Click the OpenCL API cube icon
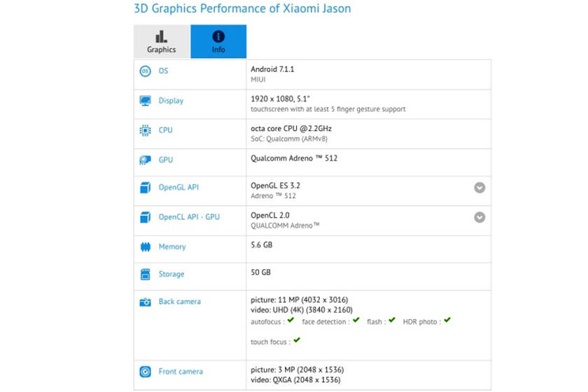Viewport: 588px width, 392px height. click(x=145, y=217)
